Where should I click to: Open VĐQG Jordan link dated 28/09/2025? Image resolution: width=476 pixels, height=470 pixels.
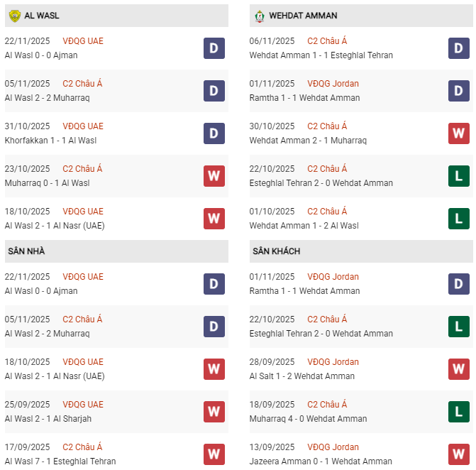pos(333,362)
